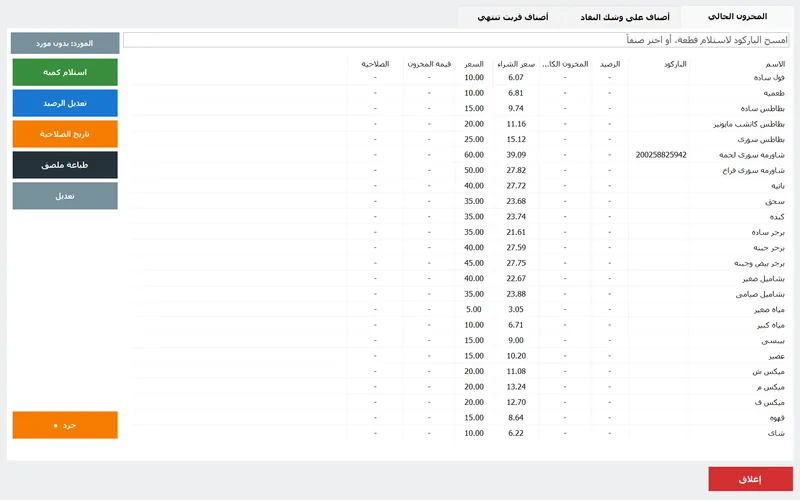Image resolution: width=800 pixels, height=500 pixels.
Task: Select the فول ساده item row
Action: 458,78
